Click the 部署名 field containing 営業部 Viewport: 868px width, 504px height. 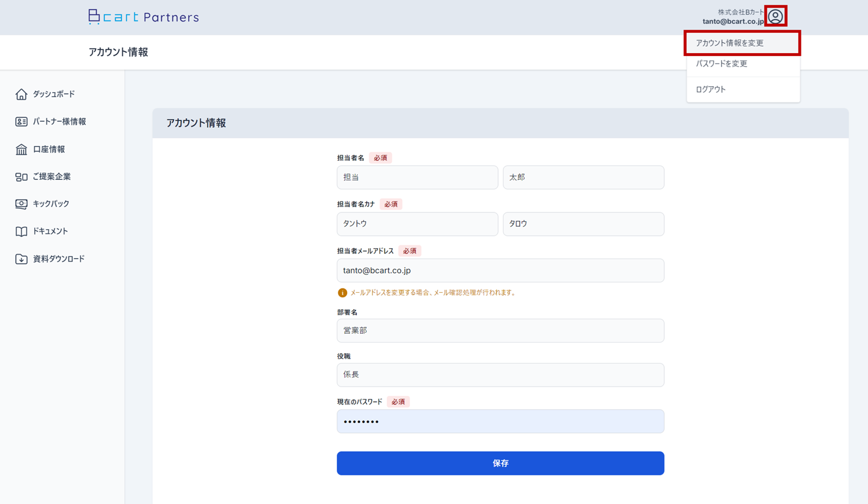501,330
